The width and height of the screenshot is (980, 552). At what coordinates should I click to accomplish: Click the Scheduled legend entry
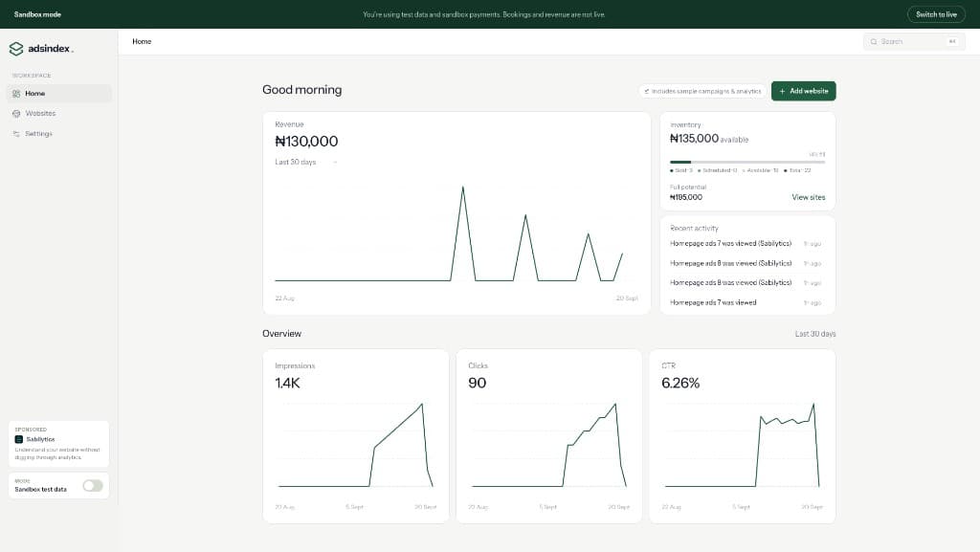(x=718, y=170)
